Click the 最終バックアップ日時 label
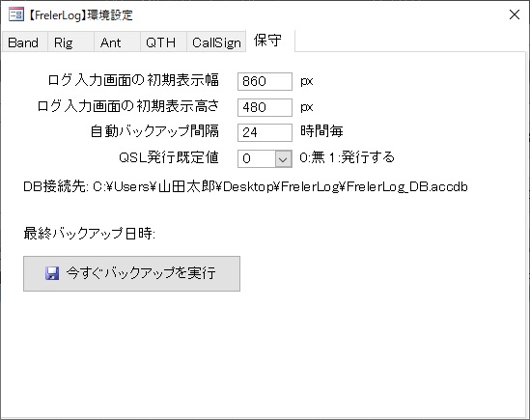This screenshot has height=420, width=530. pos(89,233)
